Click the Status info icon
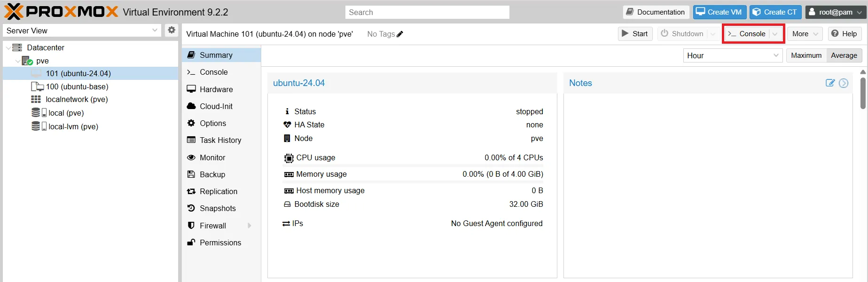The height and width of the screenshot is (282, 868). 287,111
